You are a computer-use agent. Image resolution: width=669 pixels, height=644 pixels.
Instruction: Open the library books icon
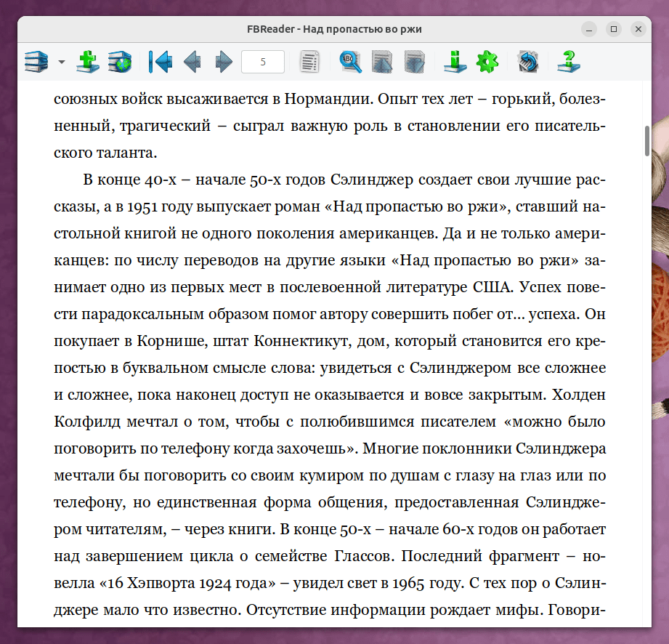point(36,62)
